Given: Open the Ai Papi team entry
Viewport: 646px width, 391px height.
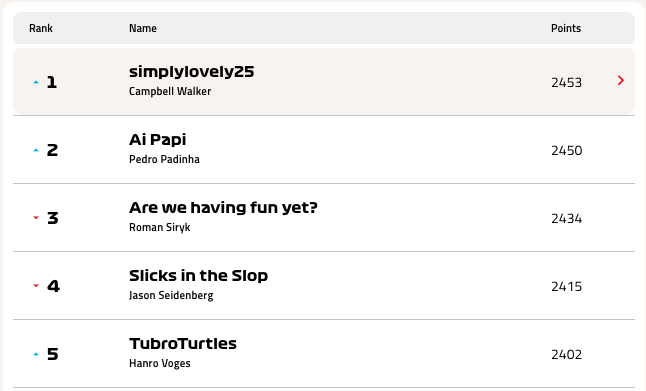Looking at the screenshot, I should click(157, 140).
